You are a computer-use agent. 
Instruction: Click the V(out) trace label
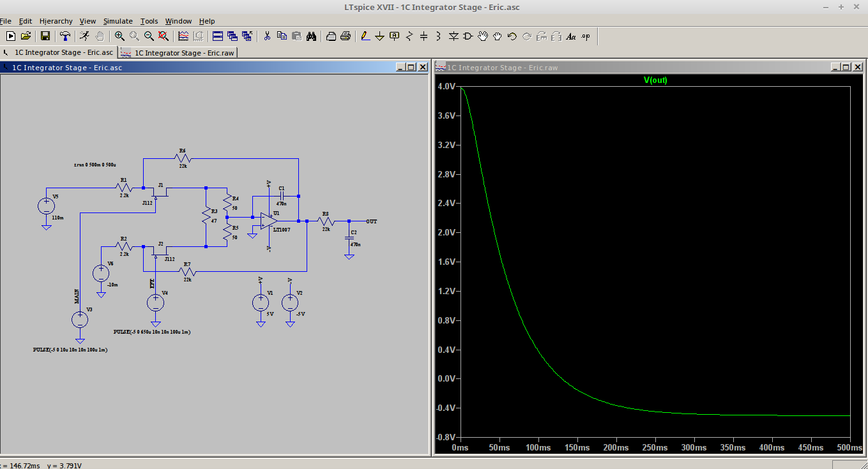[655, 80]
